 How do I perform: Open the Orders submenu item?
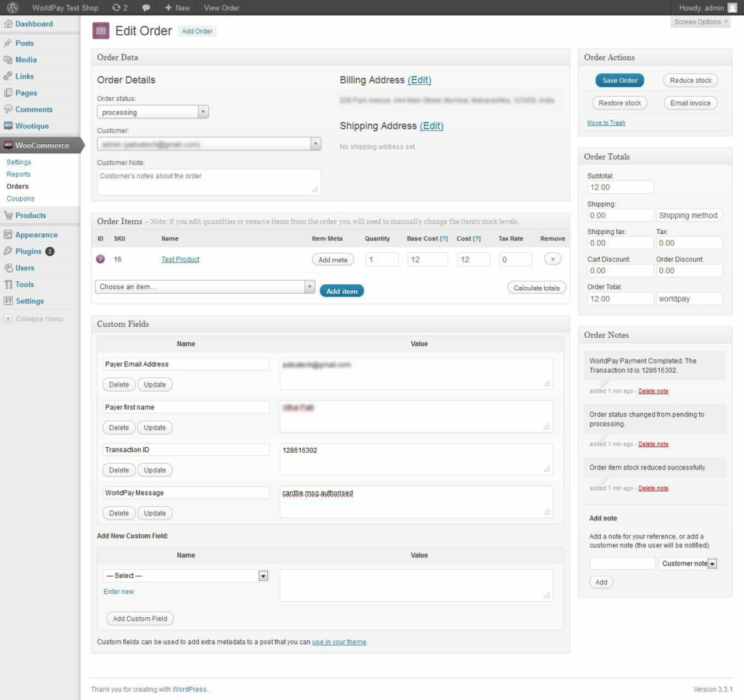[x=17, y=187]
